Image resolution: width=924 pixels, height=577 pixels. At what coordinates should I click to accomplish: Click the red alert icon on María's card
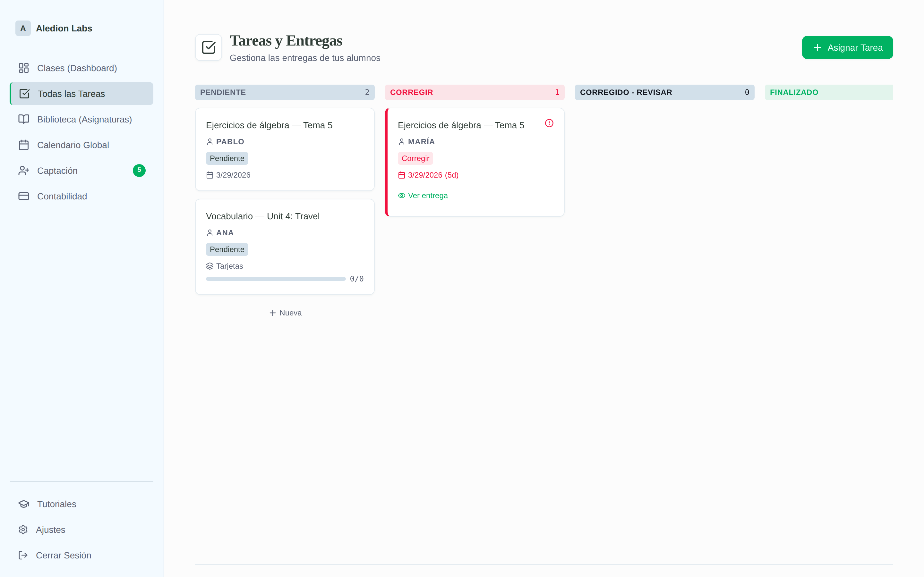click(549, 123)
